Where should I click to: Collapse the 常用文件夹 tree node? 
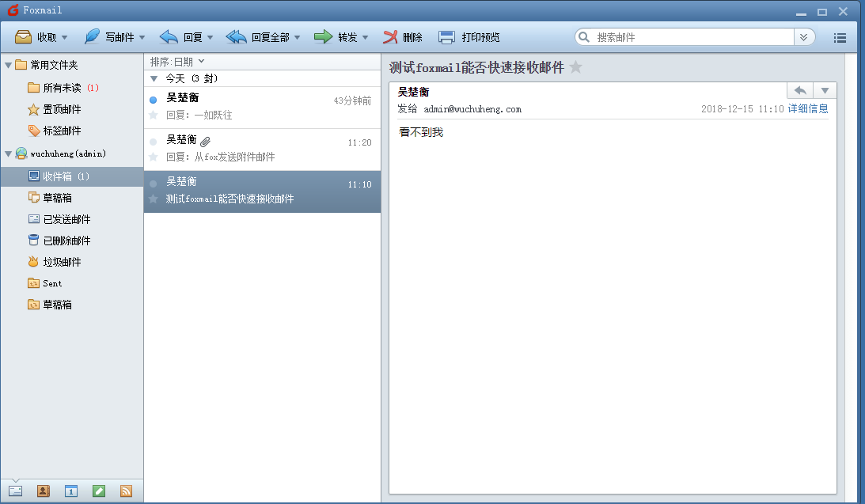8,65
